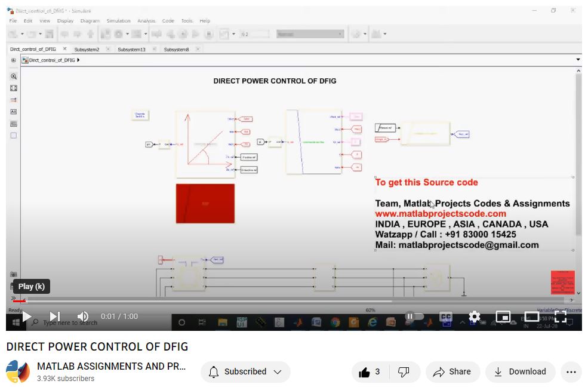Image resolution: width=588 pixels, height=387 pixels.
Task: Open the Analysis menu
Action: (146, 21)
